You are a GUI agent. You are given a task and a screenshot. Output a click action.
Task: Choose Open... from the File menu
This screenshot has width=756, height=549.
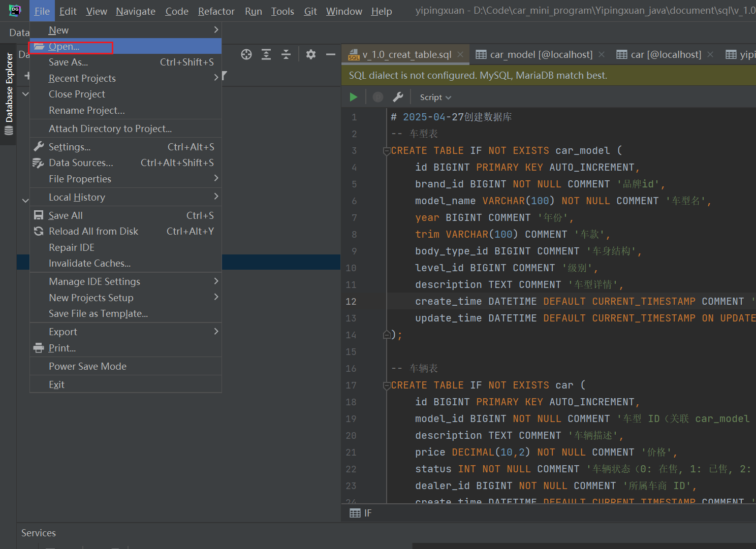pos(64,46)
